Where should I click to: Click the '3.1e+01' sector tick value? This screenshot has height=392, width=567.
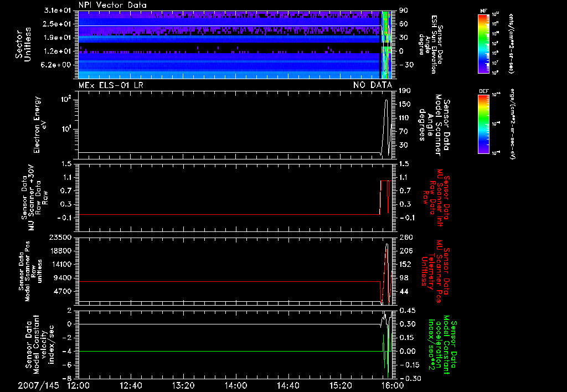pos(58,11)
